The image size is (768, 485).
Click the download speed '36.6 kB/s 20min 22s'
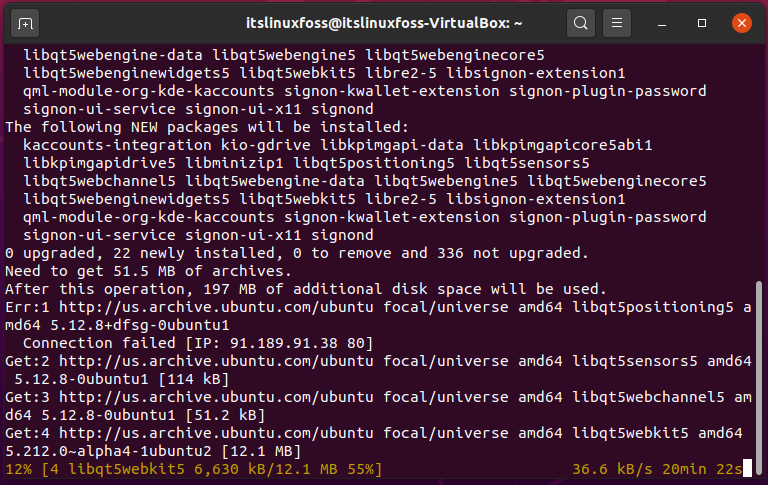click(x=657, y=469)
